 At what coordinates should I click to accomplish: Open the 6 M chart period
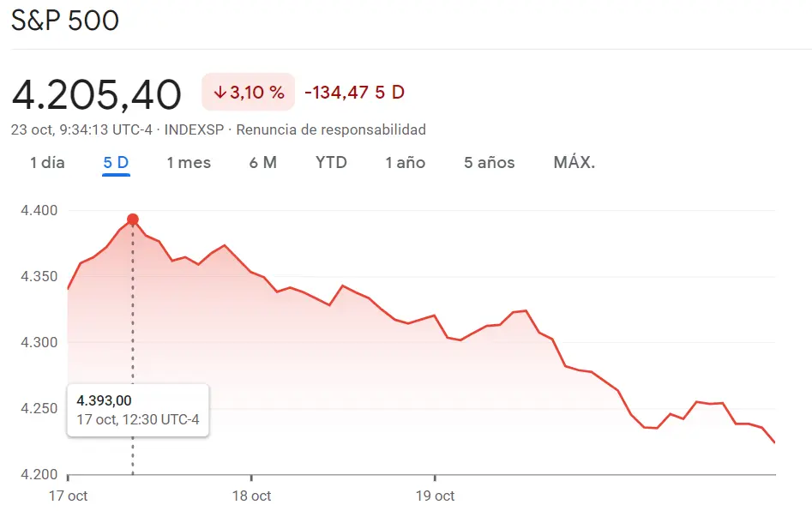[263, 162]
